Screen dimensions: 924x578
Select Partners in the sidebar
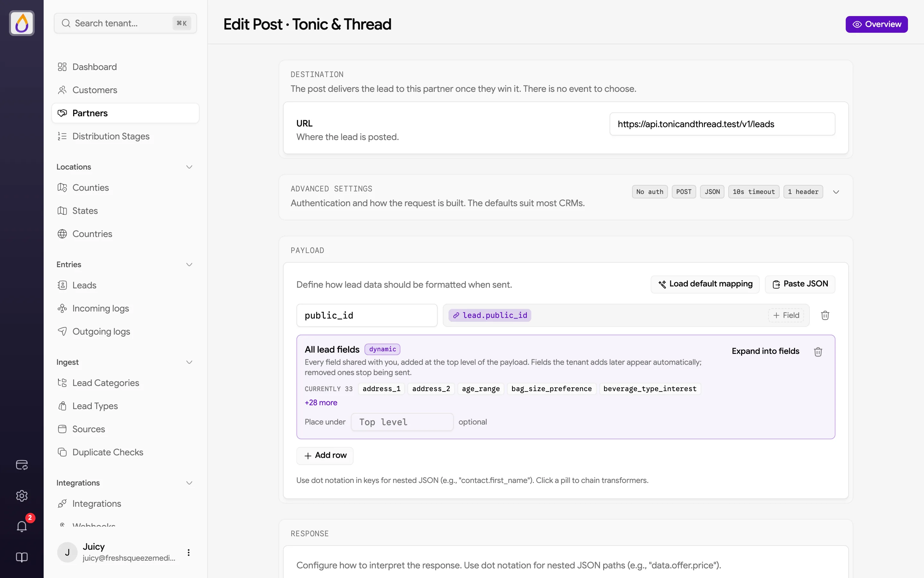click(x=125, y=113)
